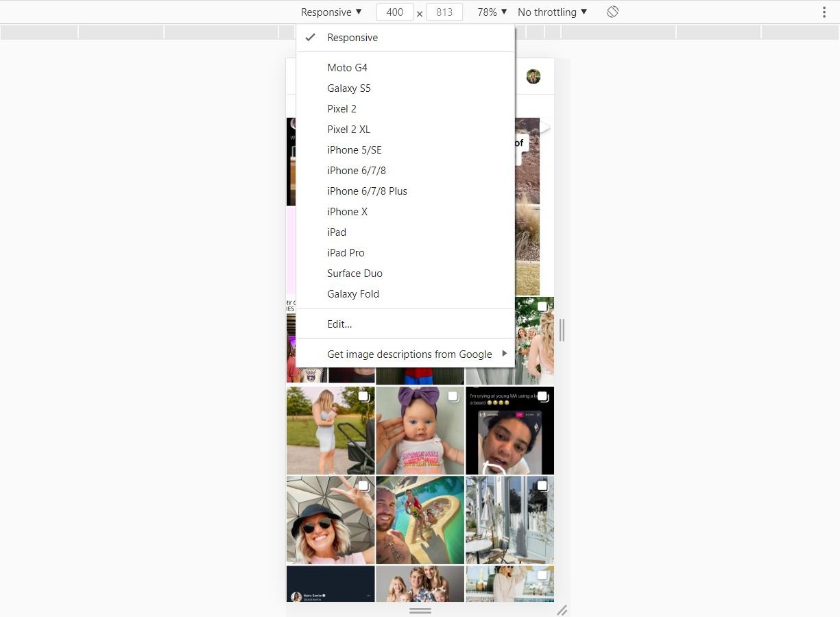Choose Galaxy S5 from device list
Screen dimensions: 840x617
(406, 88)
